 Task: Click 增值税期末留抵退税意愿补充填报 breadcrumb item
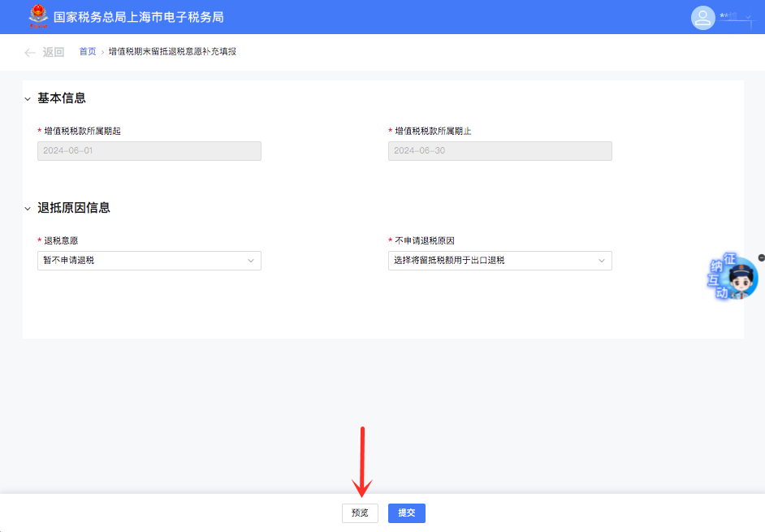pos(172,52)
